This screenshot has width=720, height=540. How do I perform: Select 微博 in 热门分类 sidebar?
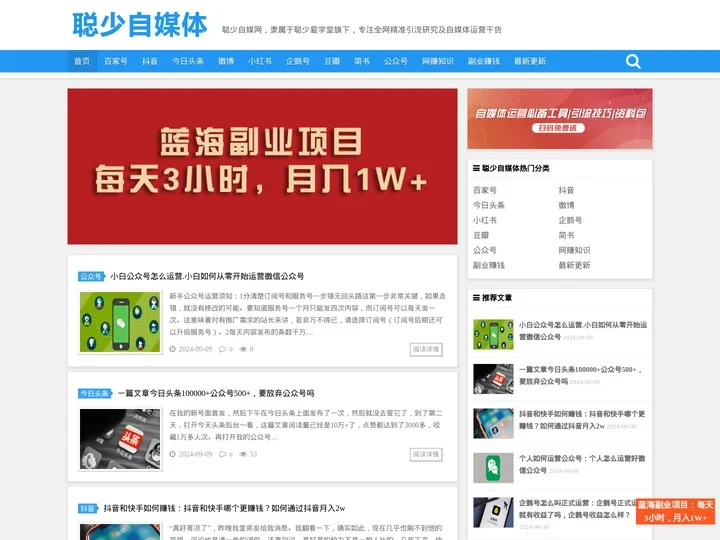pos(567,205)
